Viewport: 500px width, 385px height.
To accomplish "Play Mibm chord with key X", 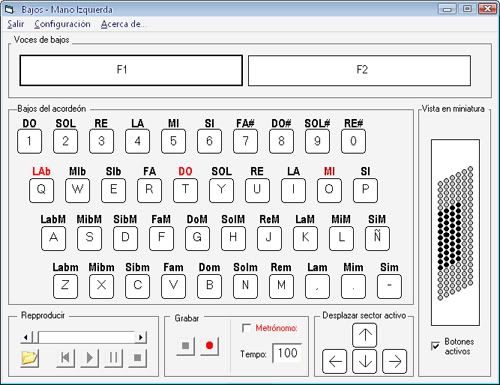I will (x=102, y=286).
